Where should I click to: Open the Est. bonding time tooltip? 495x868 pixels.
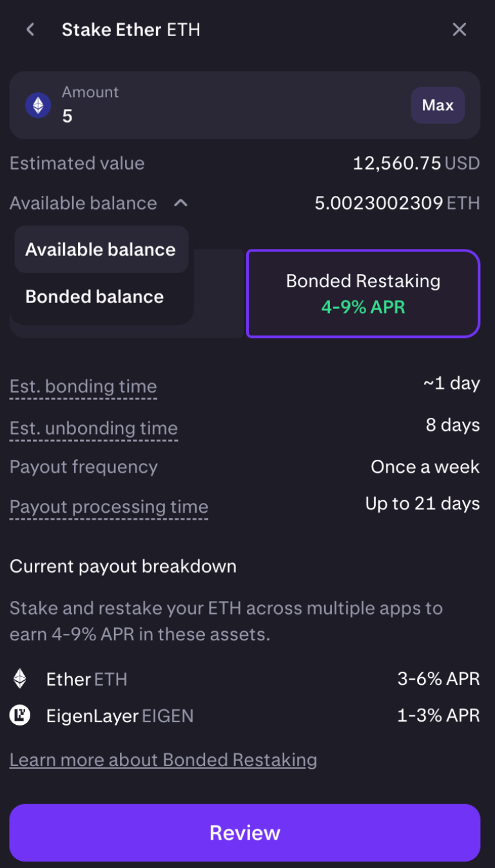(x=83, y=386)
